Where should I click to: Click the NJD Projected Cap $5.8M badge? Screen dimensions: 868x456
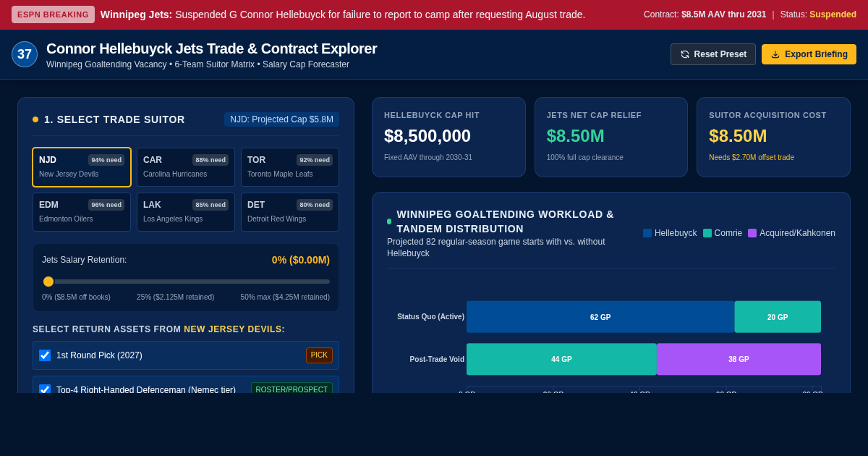tap(281, 119)
